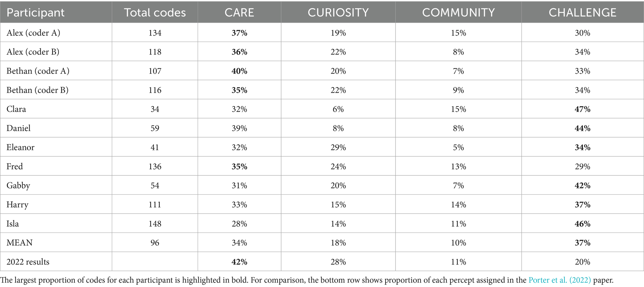This screenshot has width=644, height=287.
Task: Open the Porter et al. (2022) link
Action: click(x=559, y=280)
